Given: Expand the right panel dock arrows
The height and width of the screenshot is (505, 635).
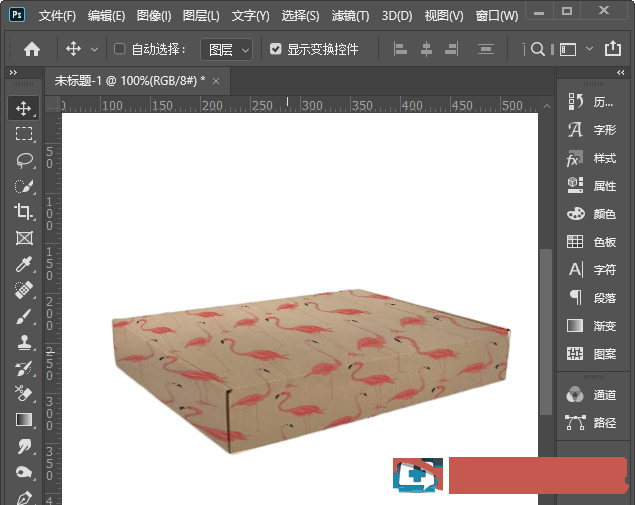Looking at the screenshot, I should pyautogui.click(x=622, y=73).
